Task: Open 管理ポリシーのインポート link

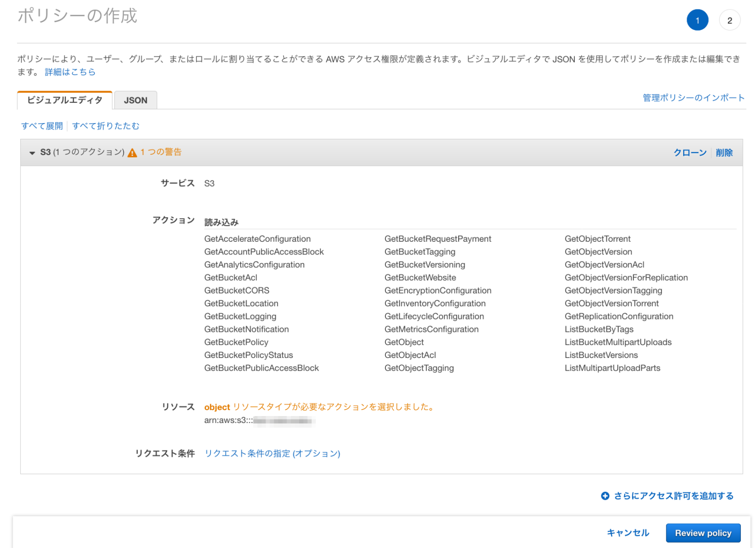Action: (693, 97)
